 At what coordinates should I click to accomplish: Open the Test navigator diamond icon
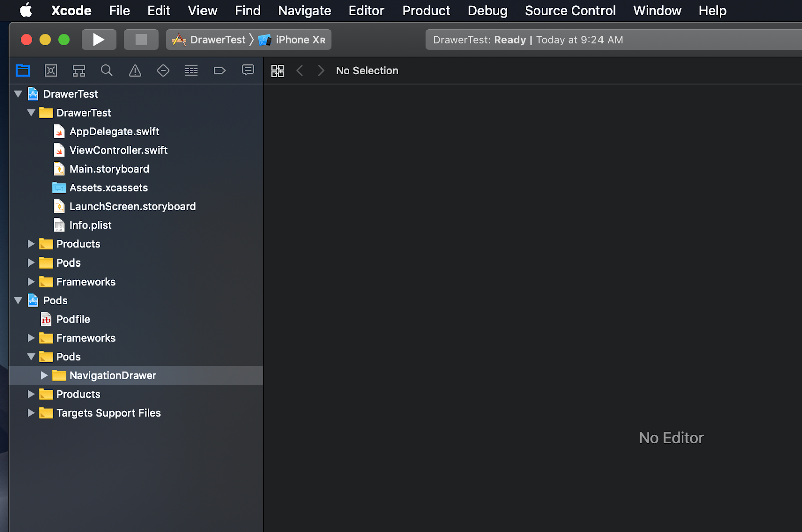pos(163,71)
